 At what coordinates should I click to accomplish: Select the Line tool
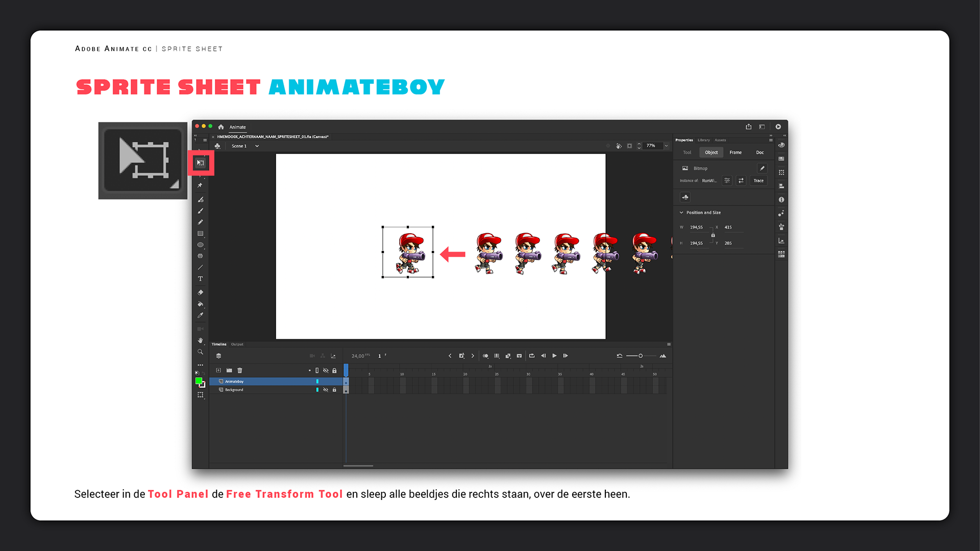[200, 267]
